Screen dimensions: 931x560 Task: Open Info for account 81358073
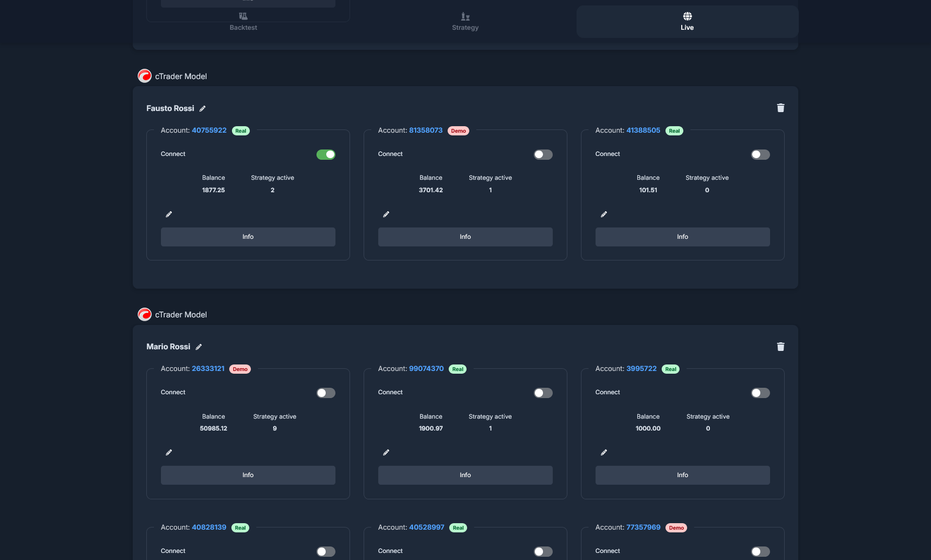(x=465, y=237)
